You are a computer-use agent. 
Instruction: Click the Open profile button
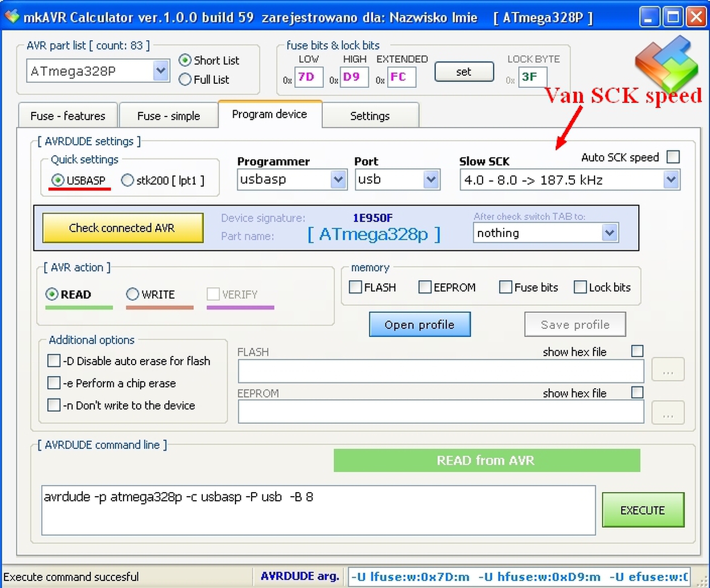tap(420, 324)
